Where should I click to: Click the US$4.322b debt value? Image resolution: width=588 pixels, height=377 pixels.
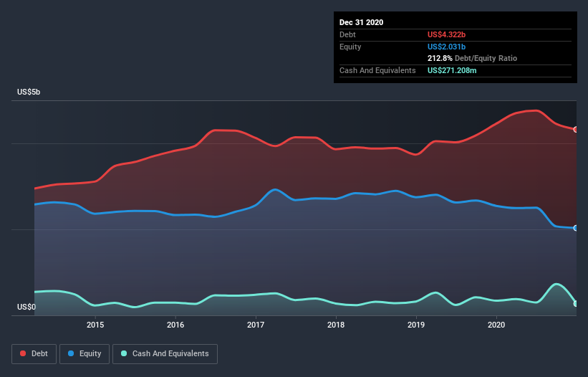point(446,34)
